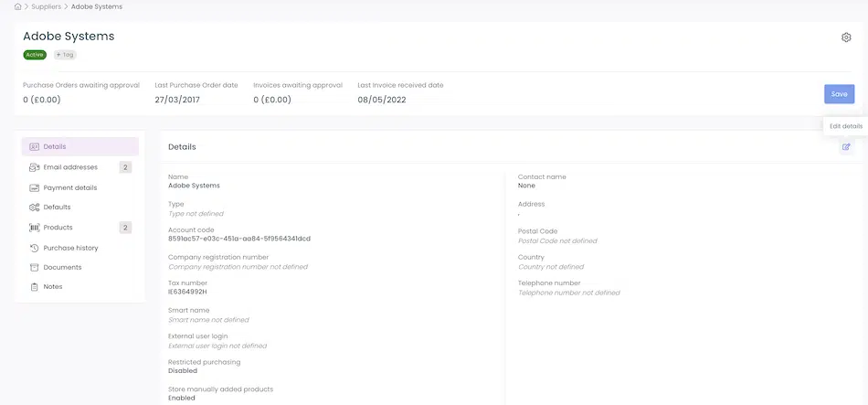This screenshot has width=868, height=405.
Task: Open the Defaults section
Action: pyautogui.click(x=80, y=208)
